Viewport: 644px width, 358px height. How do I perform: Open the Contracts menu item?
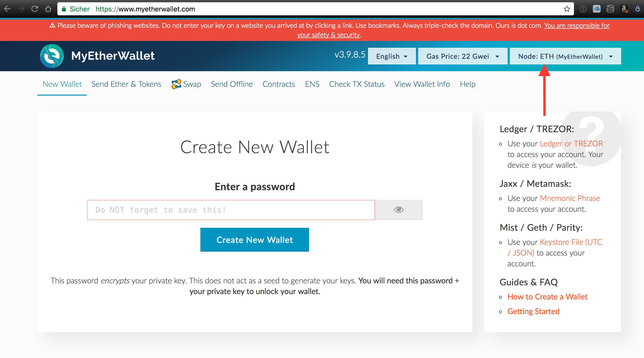coord(279,84)
